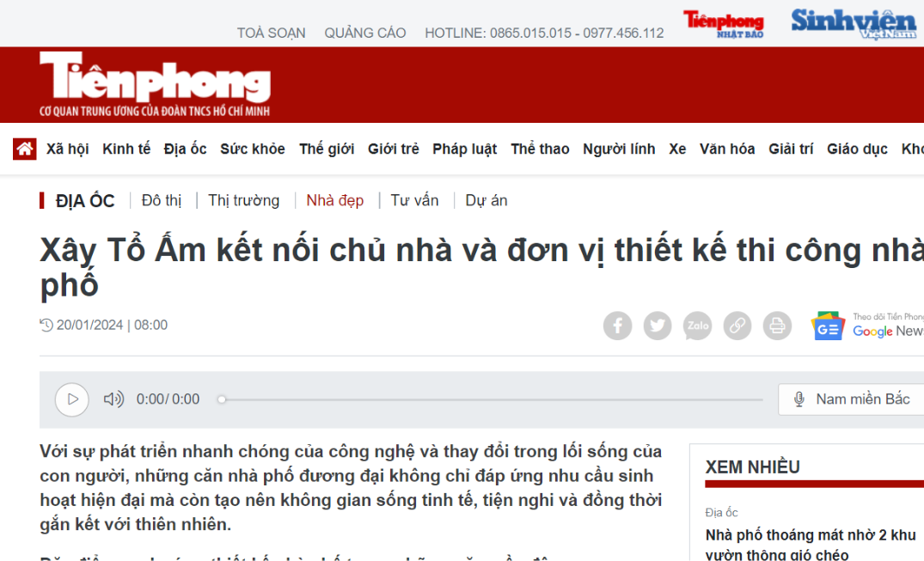Image resolution: width=924 pixels, height=561 pixels.
Task: Share article on Facebook icon
Action: pyautogui.click(x=617, y=326)
